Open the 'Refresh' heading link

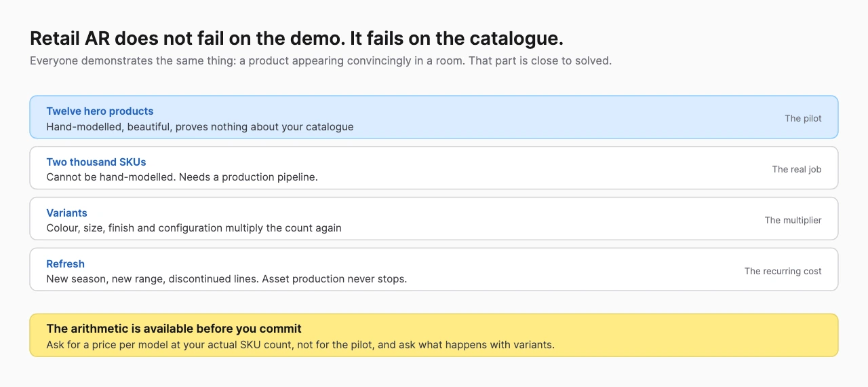coord(65,264)
